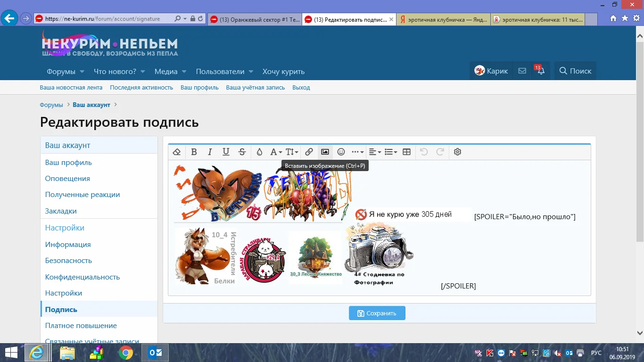The height and width of the screenshot is (362, 644).
Task: Open the smiley picker in the editor toolbar
Action: (340, 152)
